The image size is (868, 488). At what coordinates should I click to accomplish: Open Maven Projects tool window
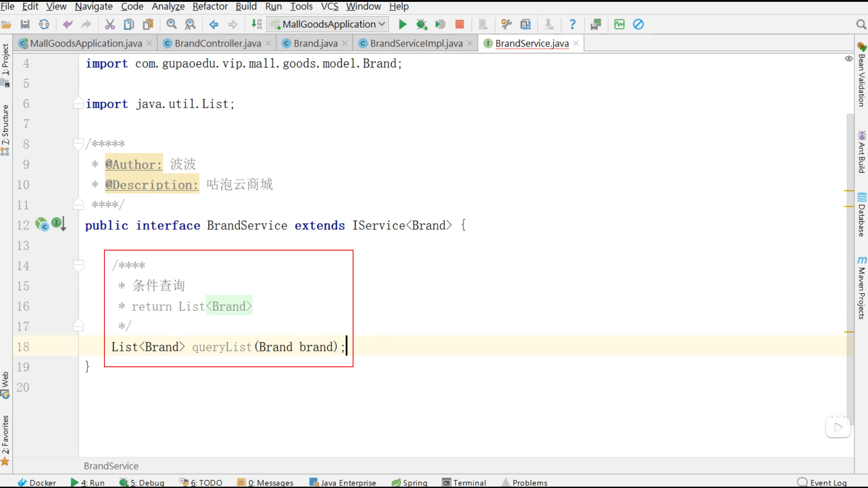point(863,285)
